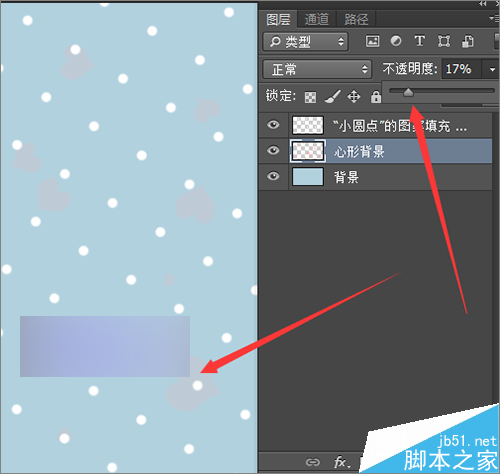
Task: Switch to the 通道 tab
Action: [316, 19]
